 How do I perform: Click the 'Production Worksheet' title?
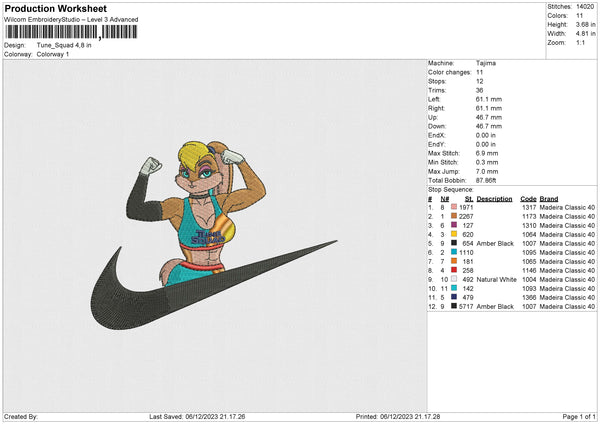tap(55, 8)
